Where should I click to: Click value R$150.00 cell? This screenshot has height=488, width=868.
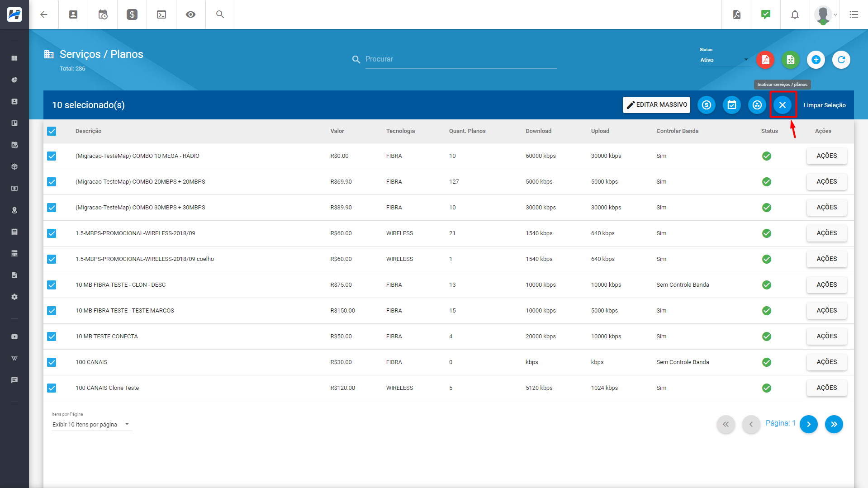click(x=342, y=311)
